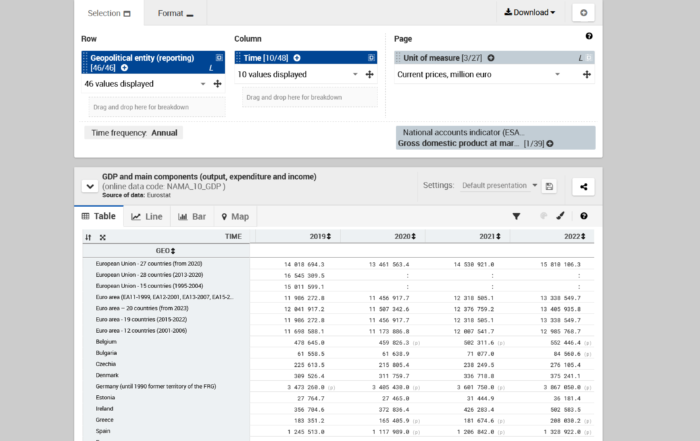Select the Line chart tab

pyautogui.click(x=147, y=216)
